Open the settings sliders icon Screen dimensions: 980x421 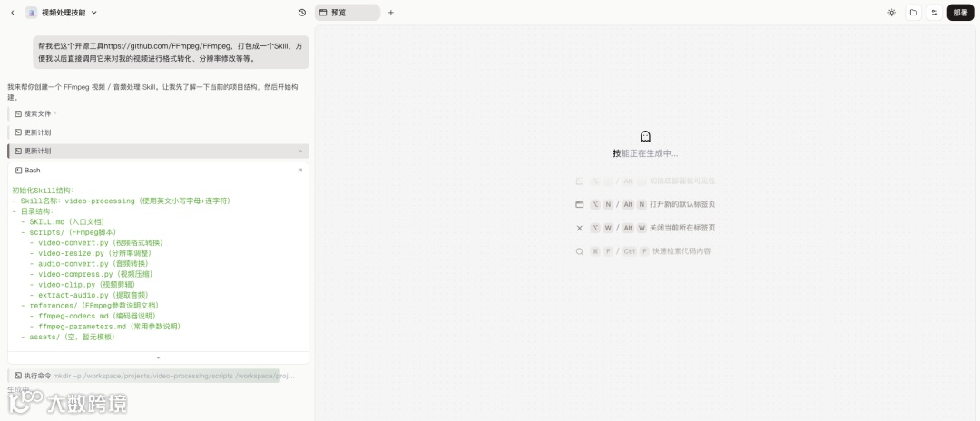935,13
